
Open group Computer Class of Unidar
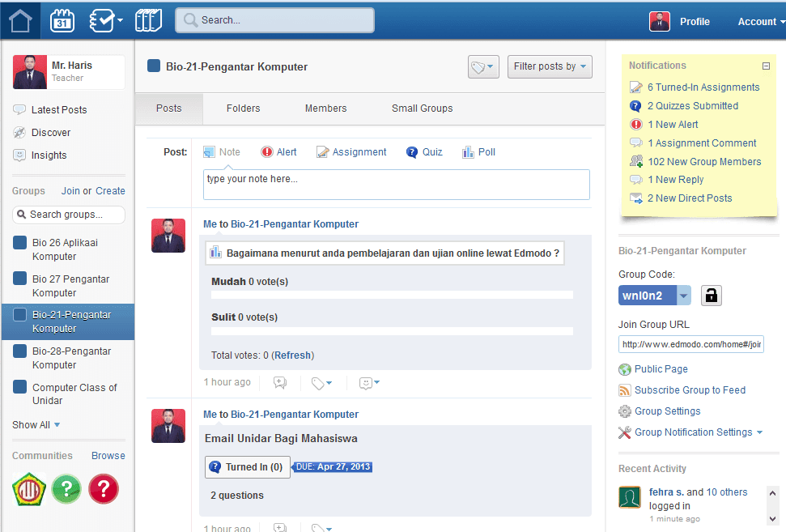tap(74, 394)
